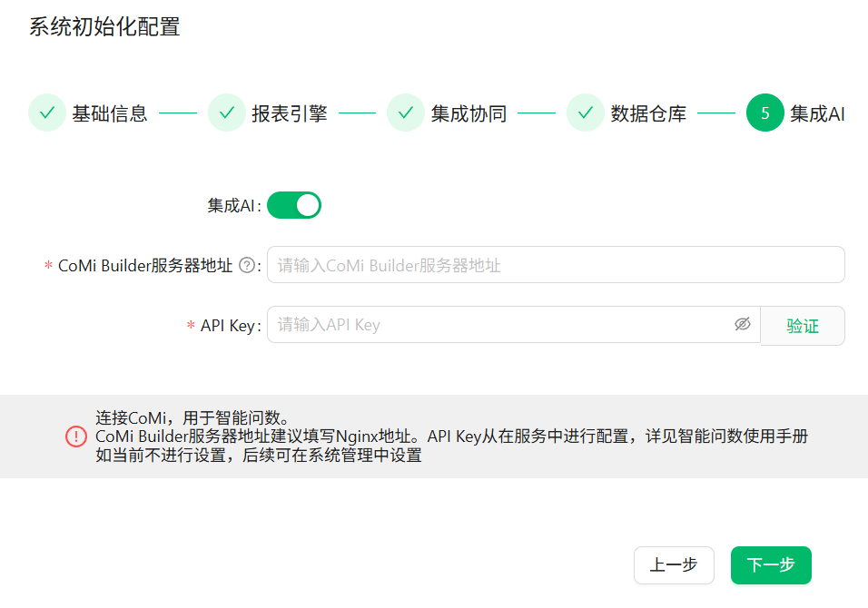Screen dimensions: 868x608
Task: Click the red warning icon in notice banner
Action: (x=76, y=436)
